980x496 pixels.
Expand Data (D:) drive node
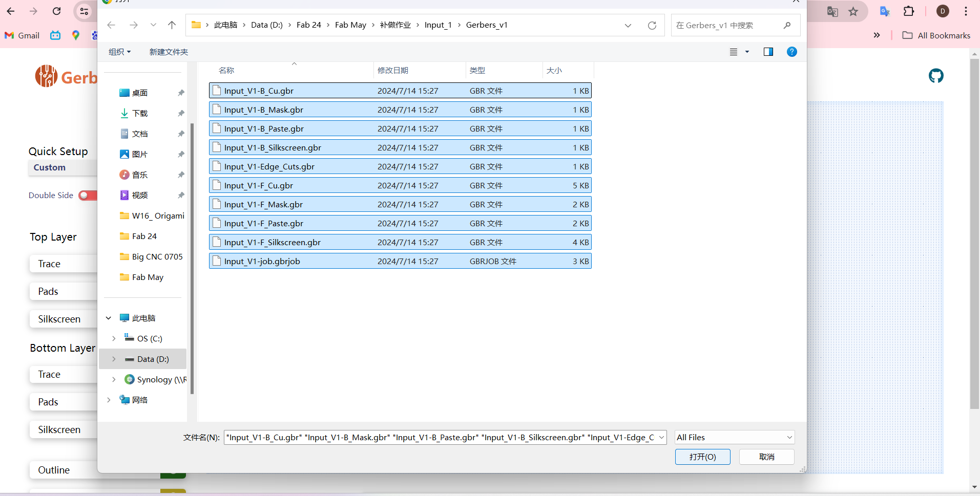pyautogui.click(x=114, y=359)
